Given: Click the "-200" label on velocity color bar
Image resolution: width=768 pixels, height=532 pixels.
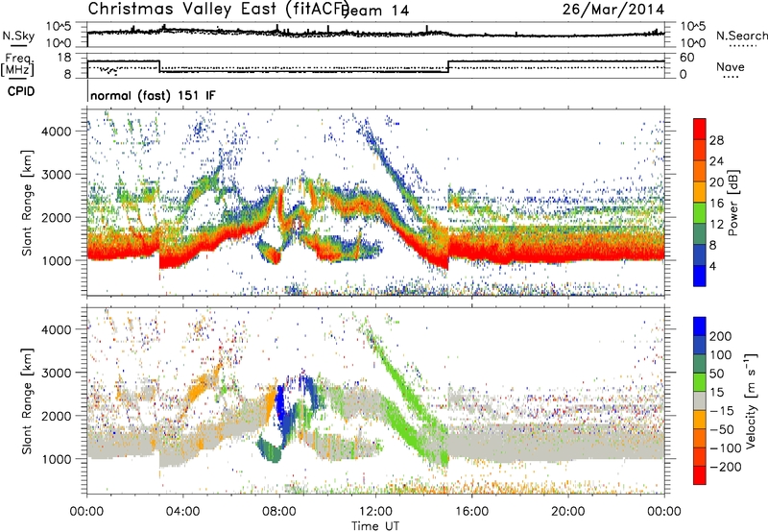Looking at the screenshot, I should pos(726,467).
